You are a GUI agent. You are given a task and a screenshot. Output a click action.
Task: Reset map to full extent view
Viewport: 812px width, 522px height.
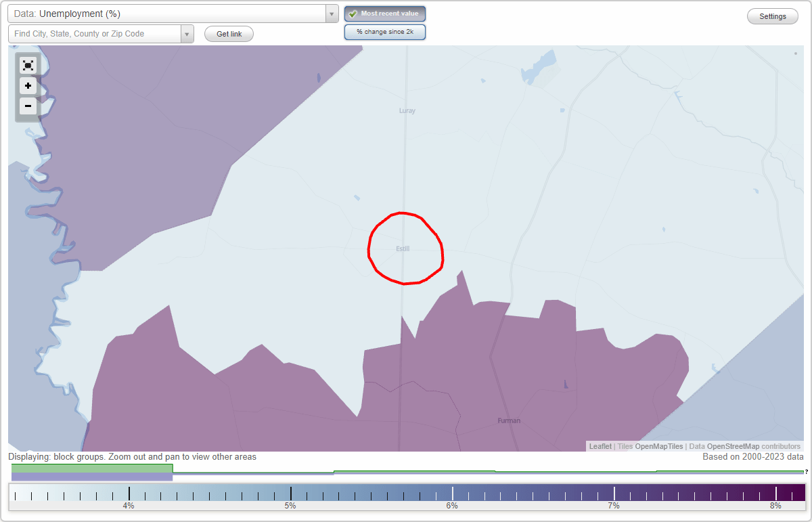[28, 65]
